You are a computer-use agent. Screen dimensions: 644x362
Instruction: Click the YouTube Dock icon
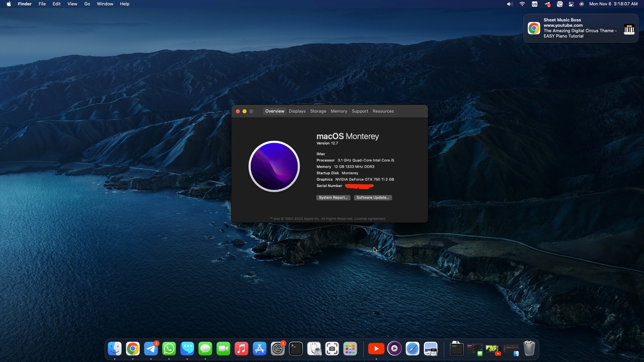point(376,349)
